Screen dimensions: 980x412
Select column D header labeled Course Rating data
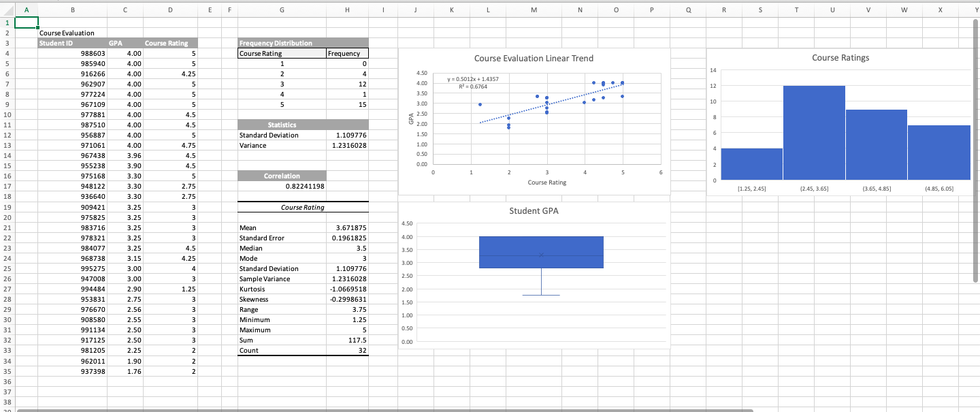[170, 10]
